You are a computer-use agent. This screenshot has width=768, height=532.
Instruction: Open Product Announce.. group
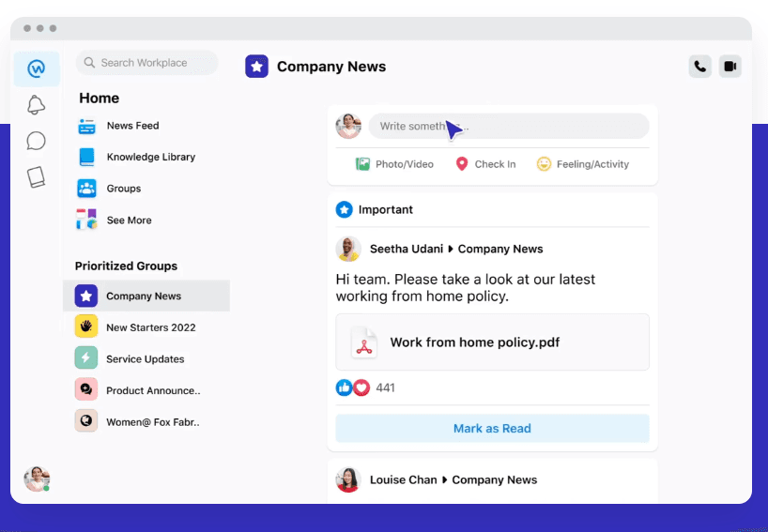click(x=153, y=390)
